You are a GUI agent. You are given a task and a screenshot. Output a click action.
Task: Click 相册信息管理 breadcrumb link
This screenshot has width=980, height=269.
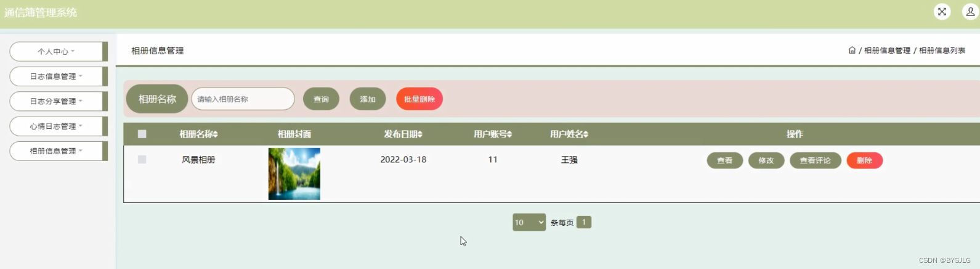pos(887,51)
